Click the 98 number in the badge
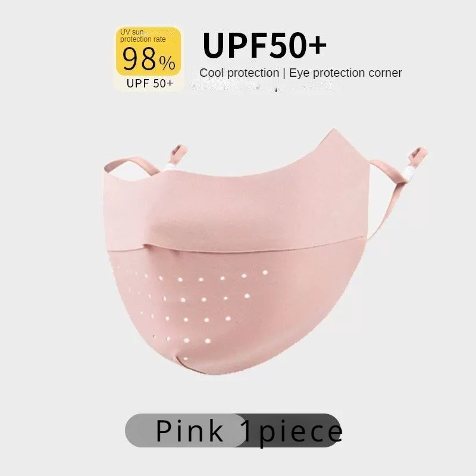The width and height of the screenshot is (476, 476). coord(140,58)
